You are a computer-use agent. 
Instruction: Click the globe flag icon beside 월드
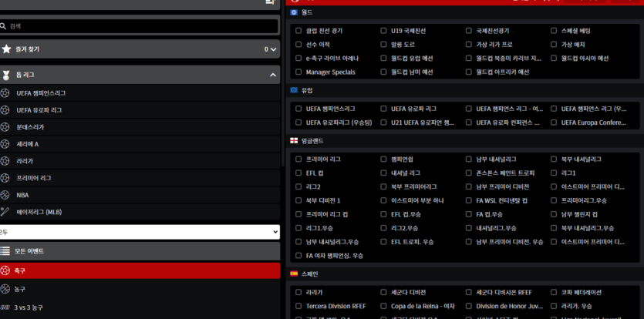click(294, 12)
